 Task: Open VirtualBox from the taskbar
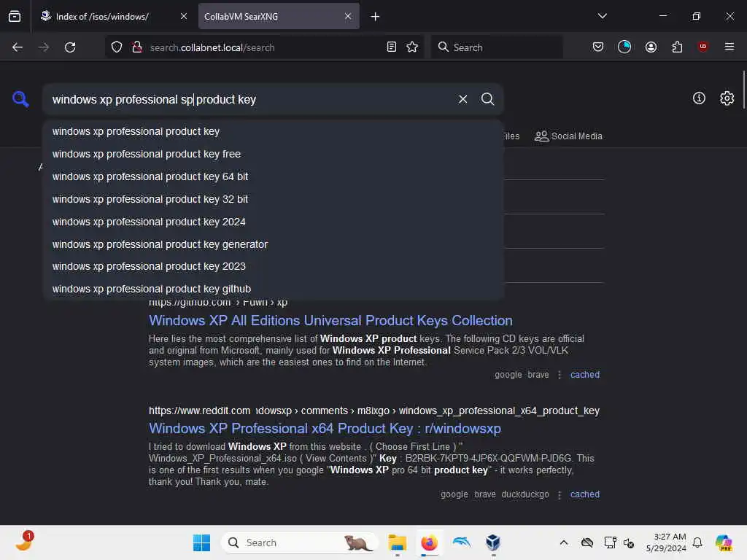[x=493, y=542]
